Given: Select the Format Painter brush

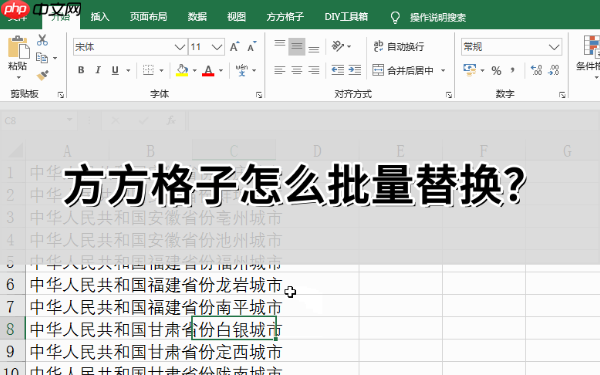Looking at the screenshot, I should click(x=42, y=75).
